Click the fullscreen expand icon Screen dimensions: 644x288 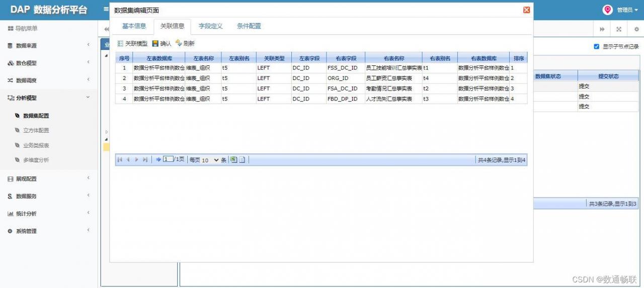[619, 29]
